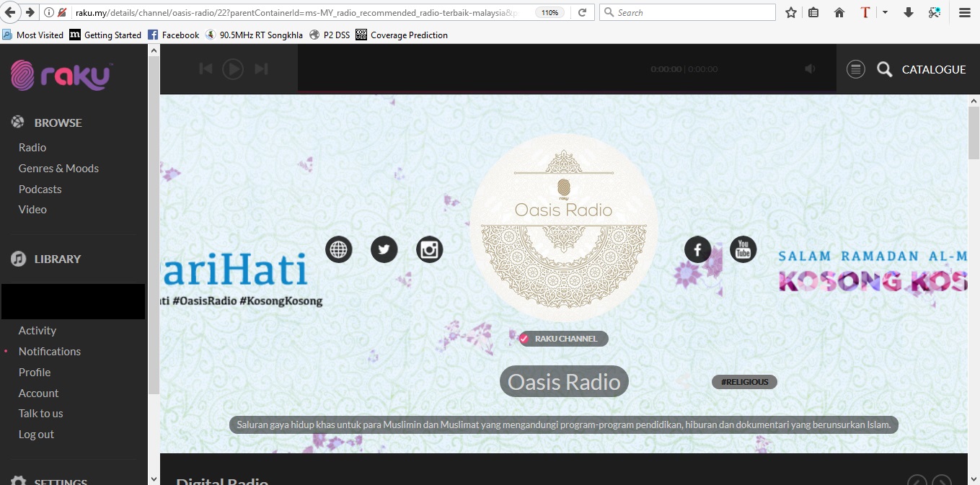Open the player queue list icon
The width and height of the screenshot is (980, 485).
point(855,69)
